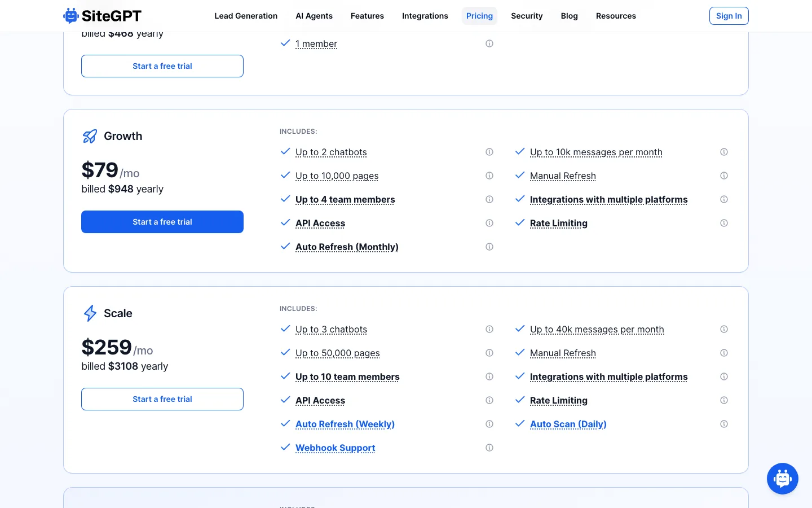The image size is (812, 508).
Task: Start a free trial for Scale plan
Action: pos(162,399)
